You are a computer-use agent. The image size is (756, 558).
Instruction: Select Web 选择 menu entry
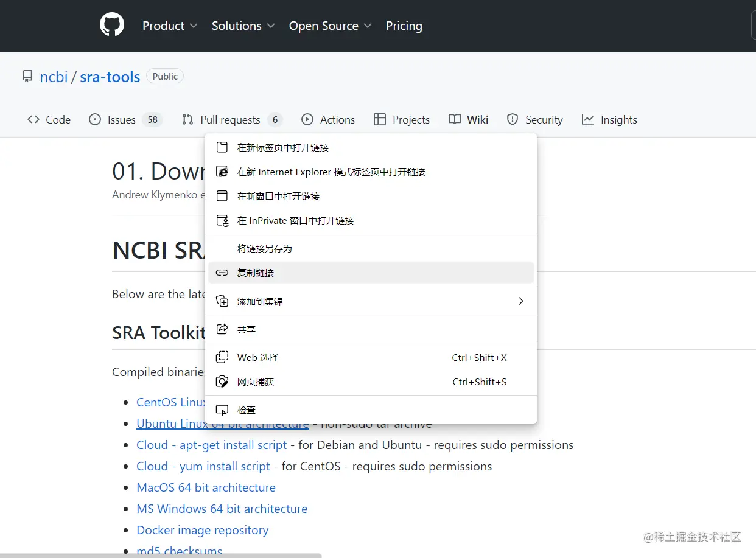pos(371,357)
